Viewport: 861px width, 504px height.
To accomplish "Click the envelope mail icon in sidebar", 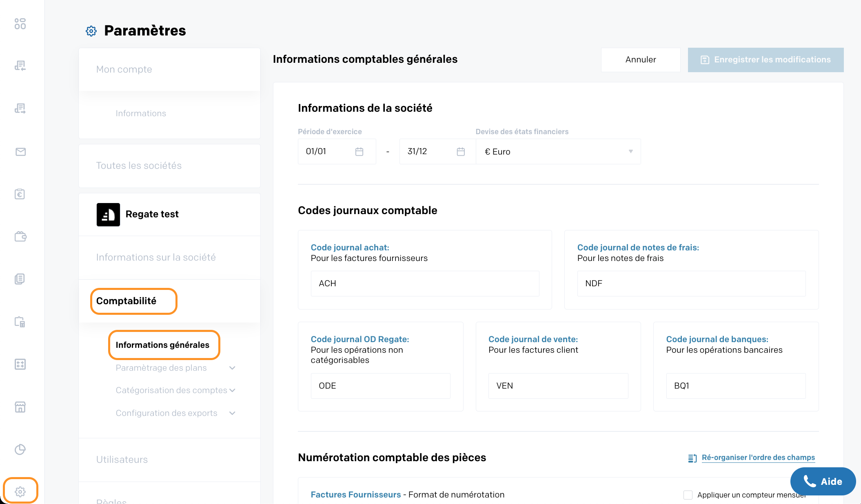I will point(20,152).
